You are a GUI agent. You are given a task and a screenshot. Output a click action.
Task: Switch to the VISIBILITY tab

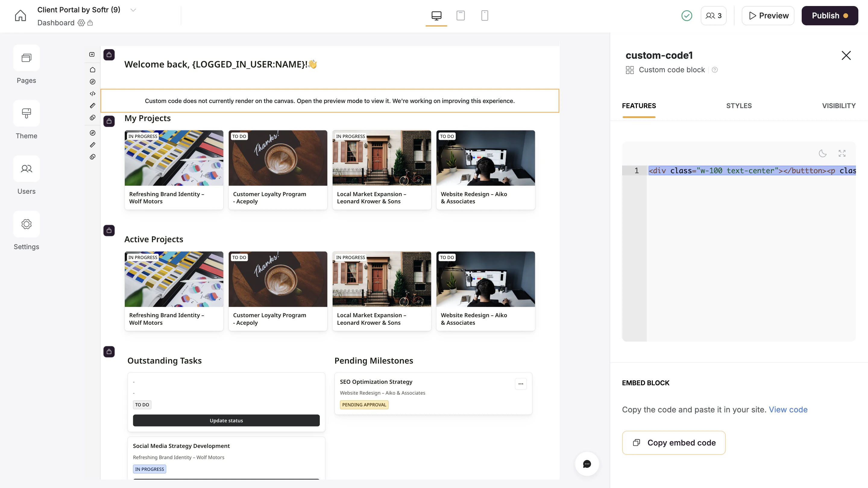tap(838, 106)
